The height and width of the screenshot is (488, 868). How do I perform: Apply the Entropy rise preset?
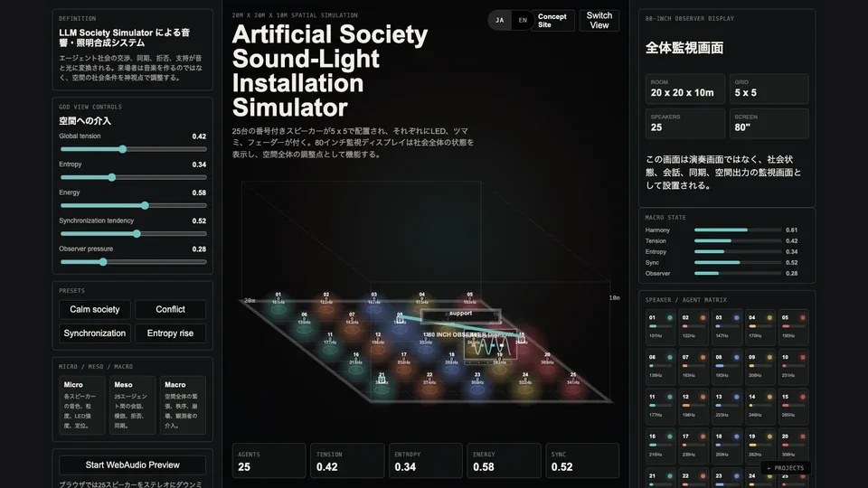[171, 333]
